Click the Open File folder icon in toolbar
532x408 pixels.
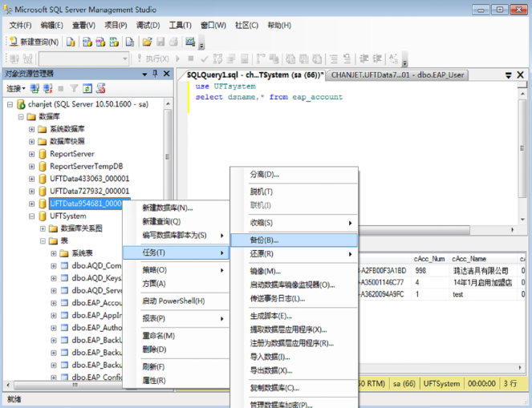pos(147,42)
